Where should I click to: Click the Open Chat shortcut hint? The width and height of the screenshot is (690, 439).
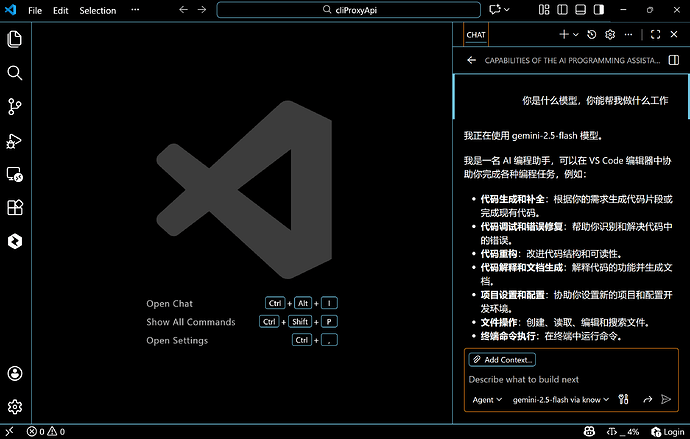tap(169, 304)
